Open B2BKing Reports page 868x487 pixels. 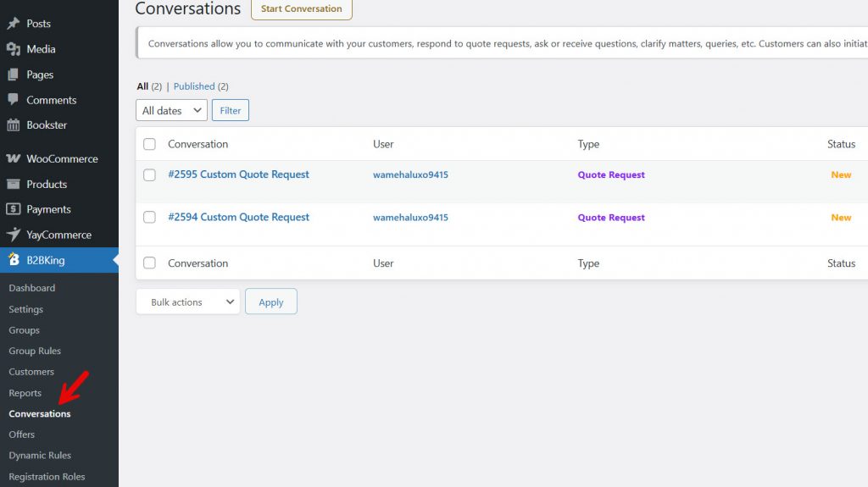(25, 393)
